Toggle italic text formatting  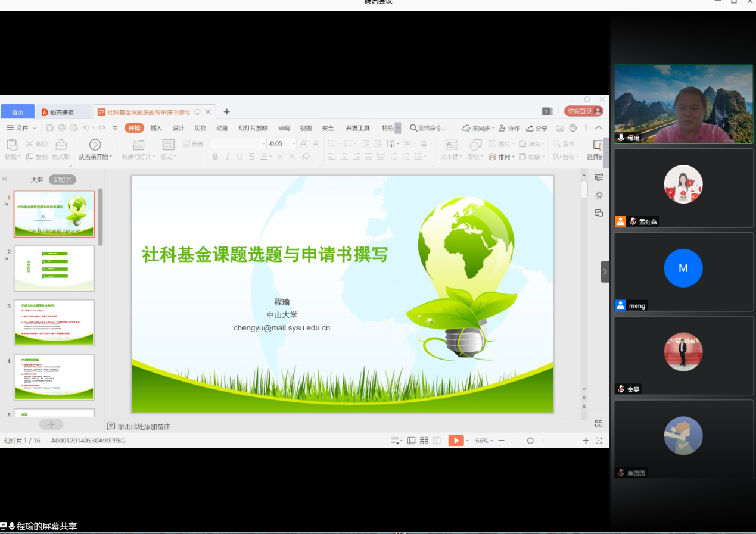coord(228,157)
